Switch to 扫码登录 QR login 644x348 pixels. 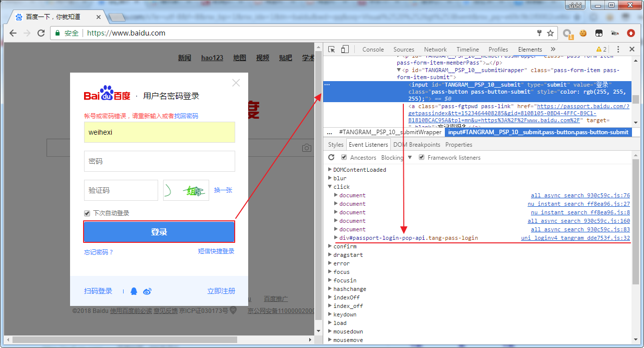click(98, 291)
